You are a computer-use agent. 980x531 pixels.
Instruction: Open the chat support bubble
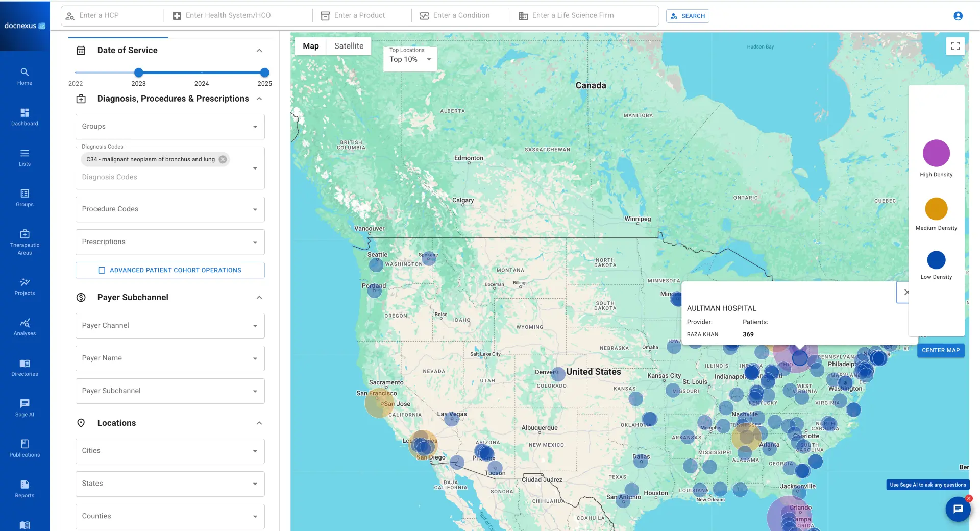[x=958, y=509]
